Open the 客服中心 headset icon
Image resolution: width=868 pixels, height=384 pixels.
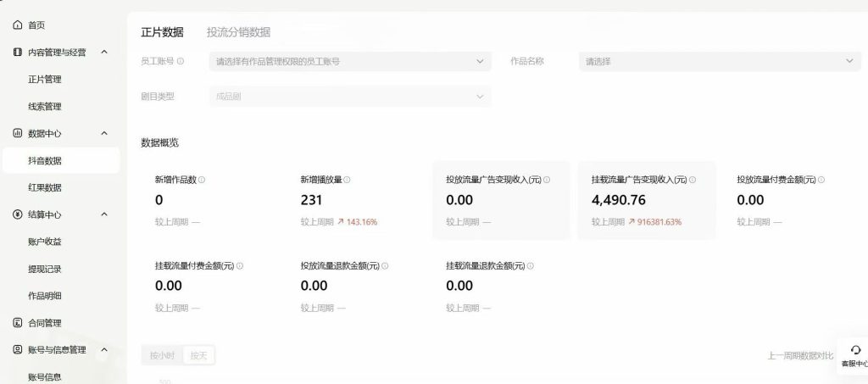[856, 350]
